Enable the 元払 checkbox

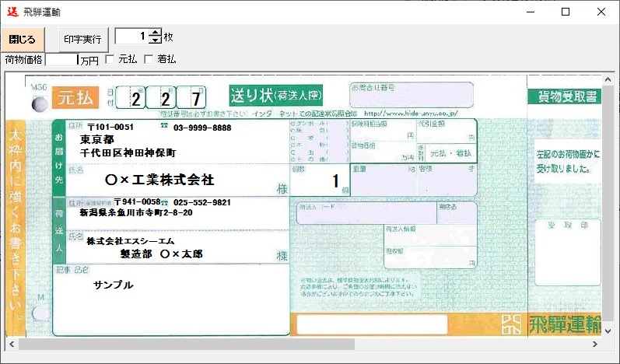110,59
